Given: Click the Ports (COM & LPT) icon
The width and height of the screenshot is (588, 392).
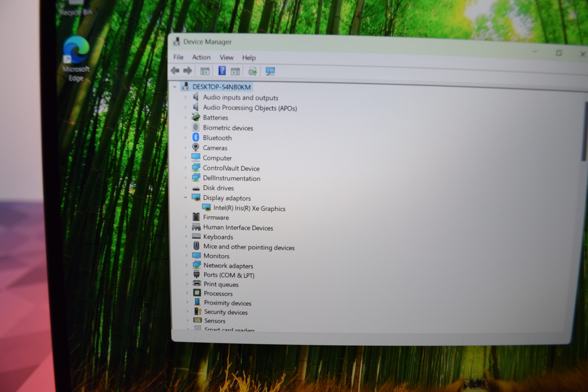Looking at the screenshot, I should pyautogui.click(x=197, y=274).
